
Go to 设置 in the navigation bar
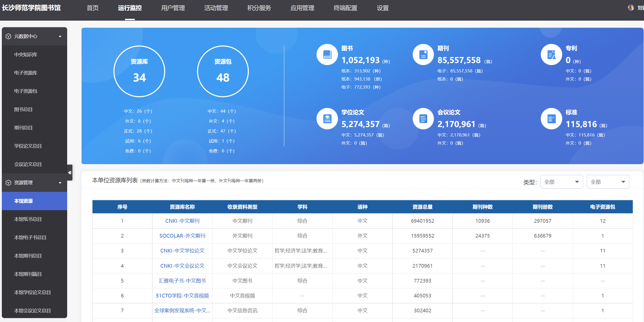(x=383, y=8)
